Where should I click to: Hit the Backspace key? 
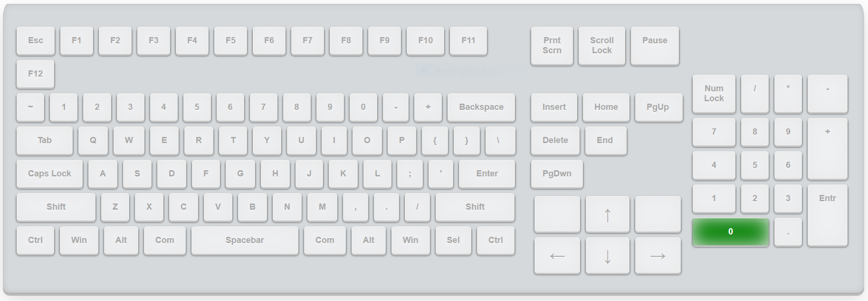coord(481,107)
